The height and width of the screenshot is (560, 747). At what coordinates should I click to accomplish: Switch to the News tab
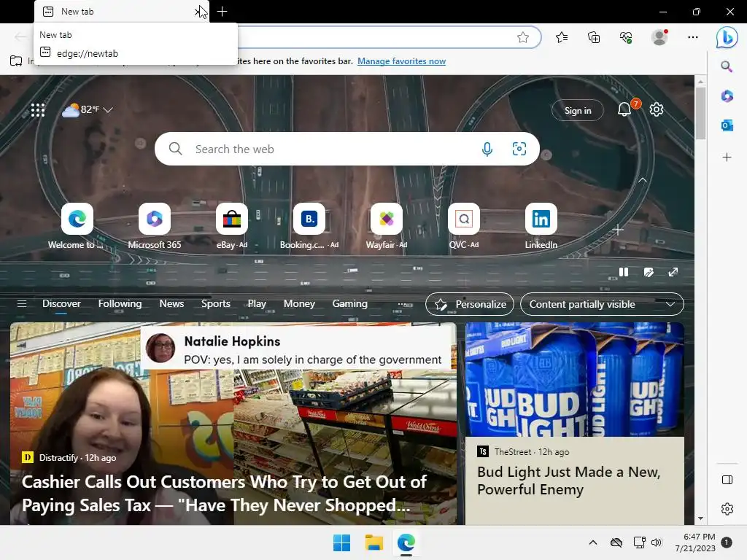tap(171, 304)
